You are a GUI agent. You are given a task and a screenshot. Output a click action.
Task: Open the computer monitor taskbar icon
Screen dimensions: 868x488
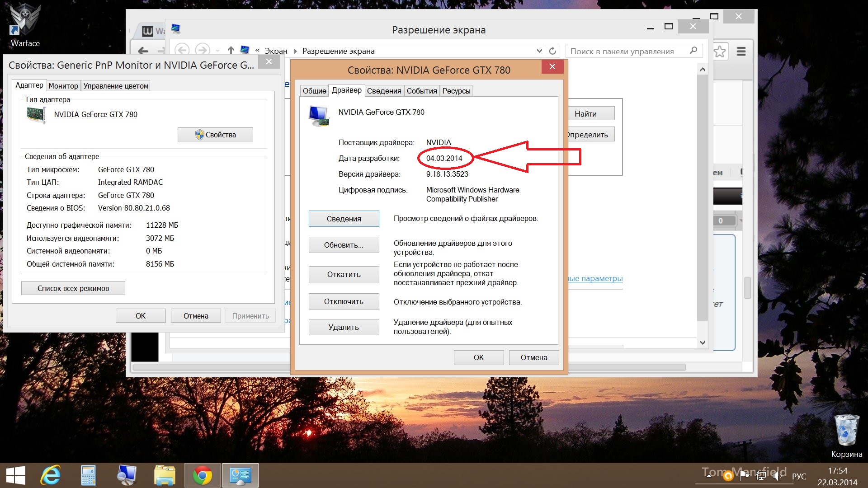coord(127,475)
